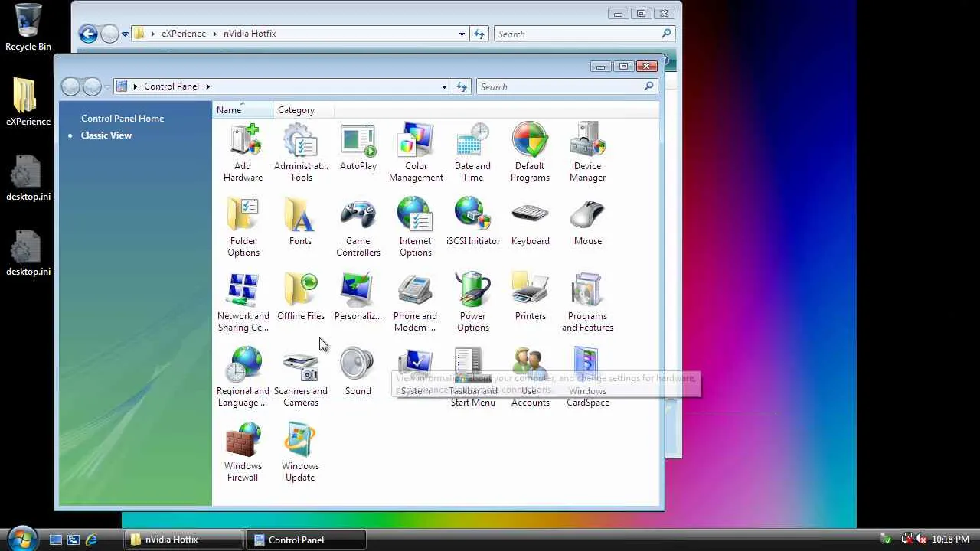Image resolution: width=980 pixels, height=551 pixels.
Task: Open Taskbar and Start Menu settings
Action: pyautogui.click(x=473, y=378)
